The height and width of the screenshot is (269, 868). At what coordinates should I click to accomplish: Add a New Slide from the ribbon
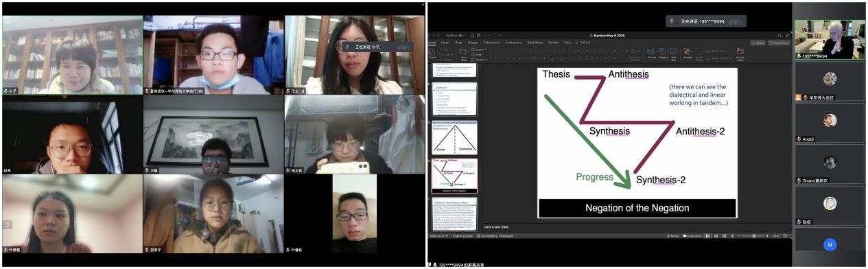464,54
